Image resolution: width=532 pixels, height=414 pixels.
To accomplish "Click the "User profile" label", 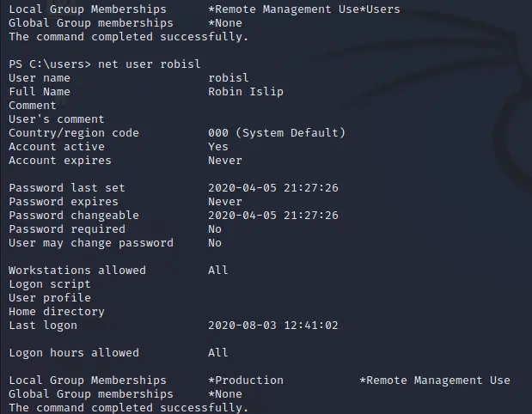I will 50,298.
